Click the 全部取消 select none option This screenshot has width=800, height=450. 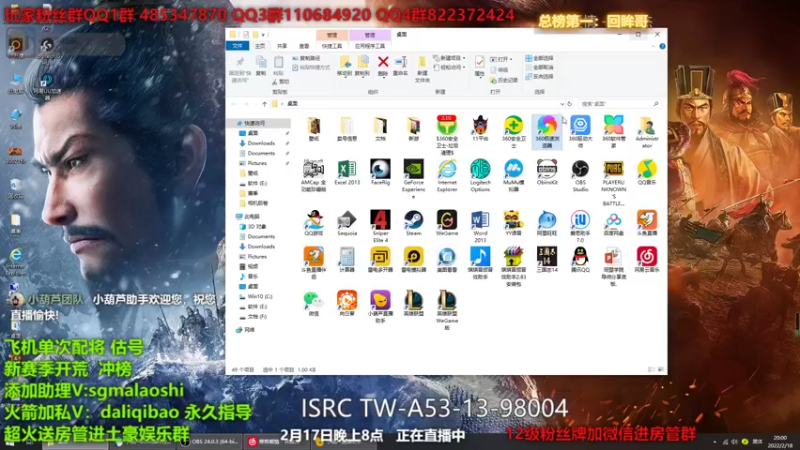539,67
